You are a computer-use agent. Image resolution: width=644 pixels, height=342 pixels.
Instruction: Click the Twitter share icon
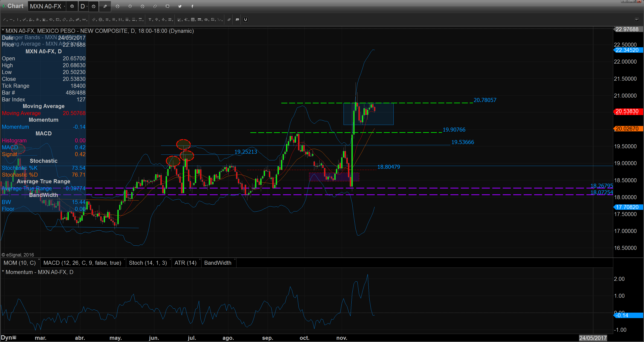(180, 6)
